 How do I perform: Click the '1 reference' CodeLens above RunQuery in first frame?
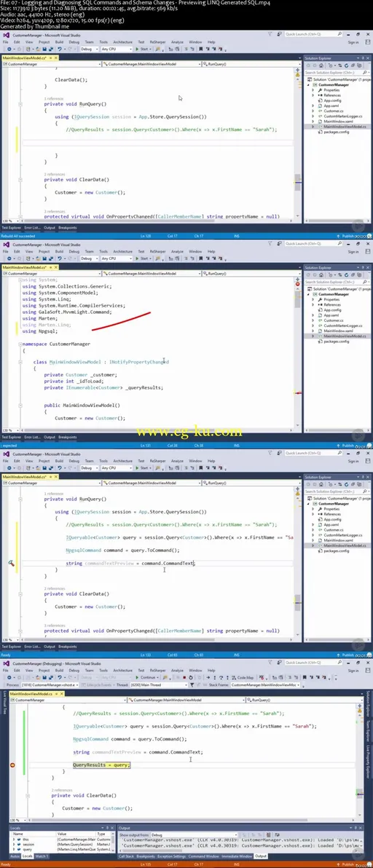(54, 98)
